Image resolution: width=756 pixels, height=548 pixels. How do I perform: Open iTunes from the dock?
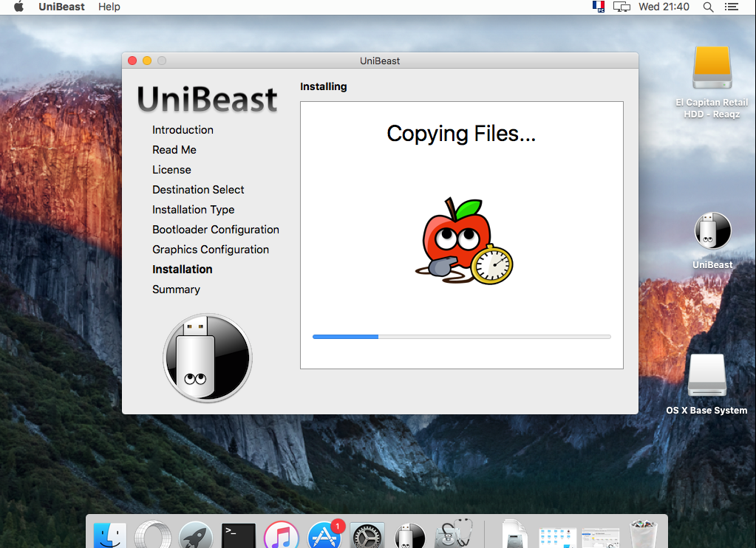[281, 535]
